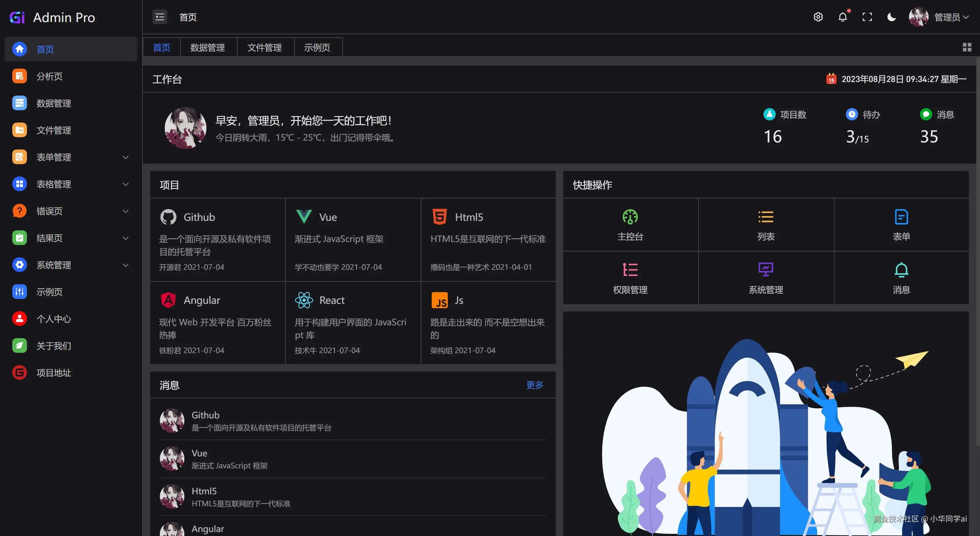Image resolution: width=980 pixels, height=536 pixels.
Task: Open 分析页 in the sidebar
Action: [x=49, y=76]
